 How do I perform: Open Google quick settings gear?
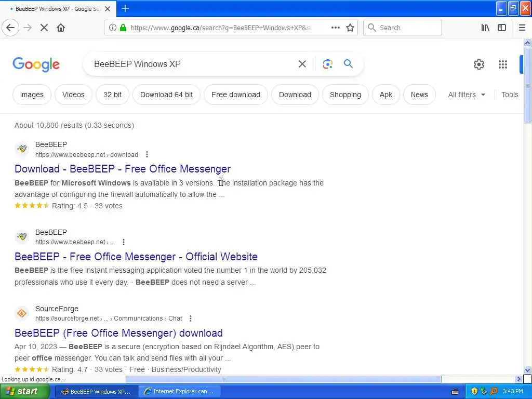tap(478, 64)
